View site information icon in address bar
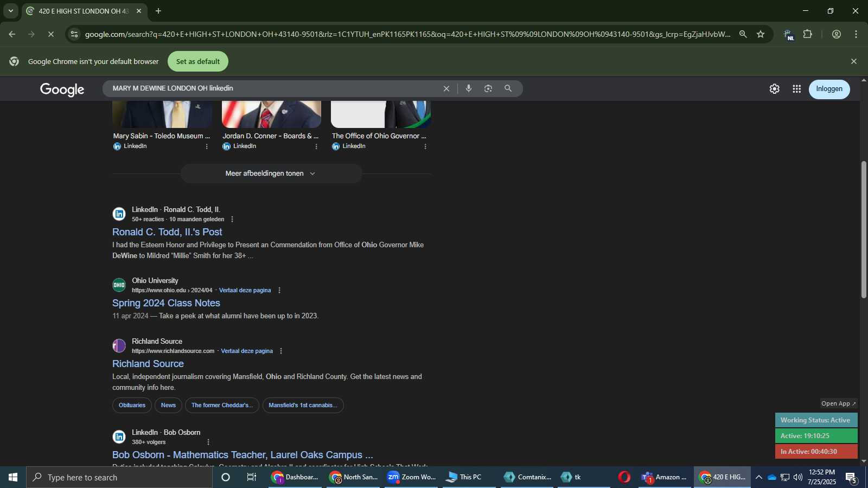 (74, 34)
